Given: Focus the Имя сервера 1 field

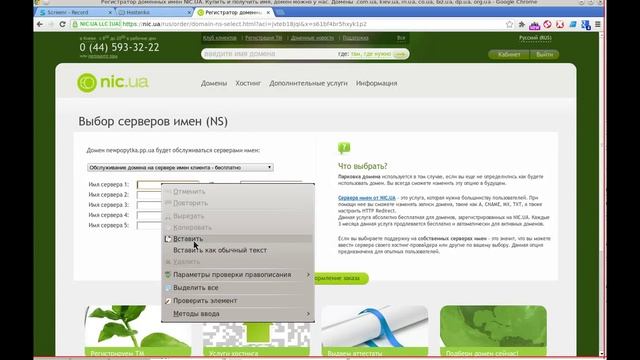Looking at the screenshot, I should click(x=168, y=184).
